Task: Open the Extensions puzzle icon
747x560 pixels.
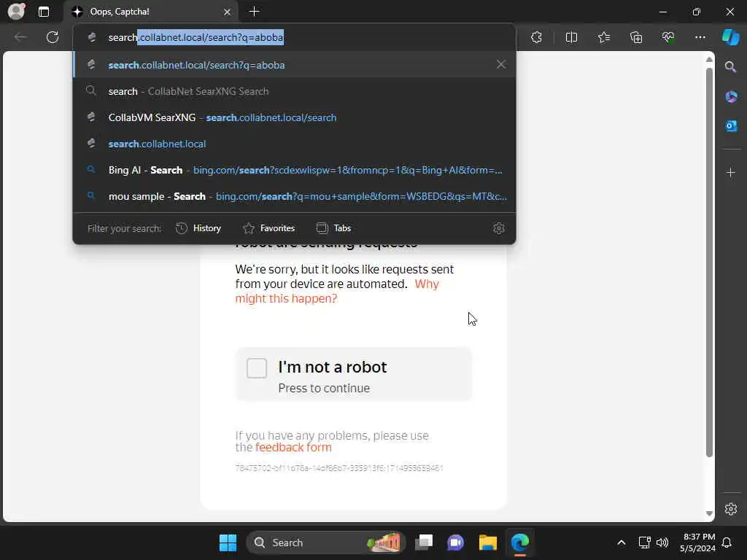Action: (x=536, y=37)
